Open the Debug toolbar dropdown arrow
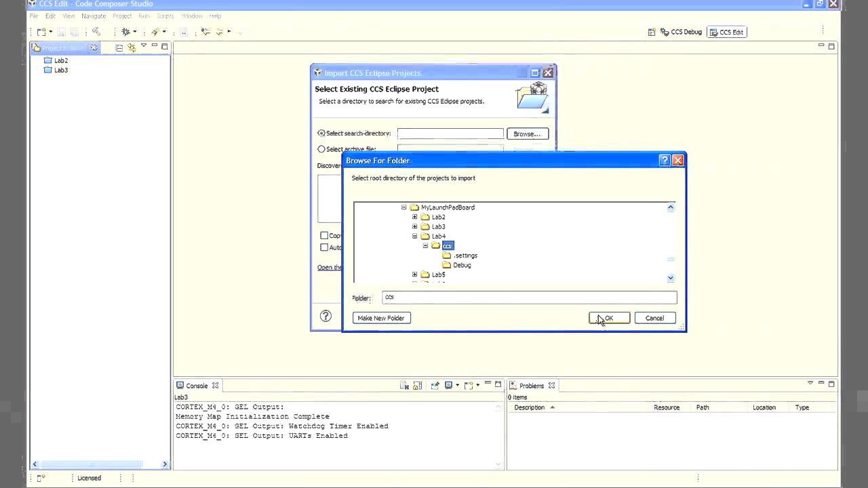 point(134,32)
